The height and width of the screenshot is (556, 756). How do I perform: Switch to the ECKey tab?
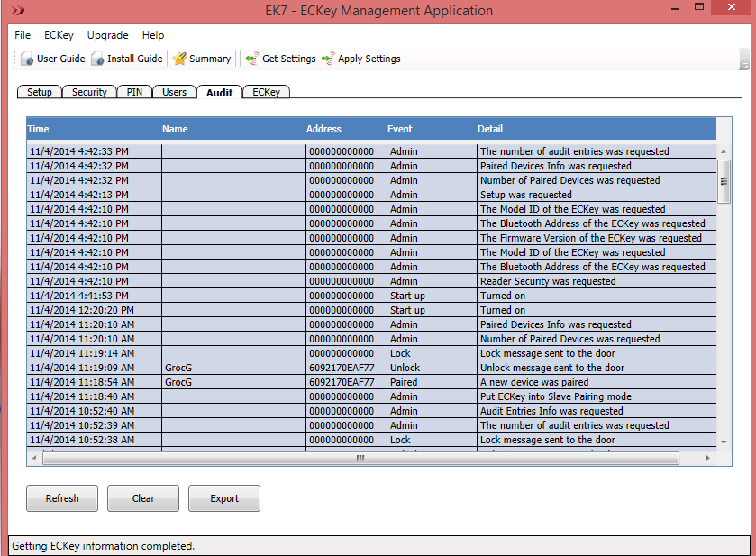point(266,92)
